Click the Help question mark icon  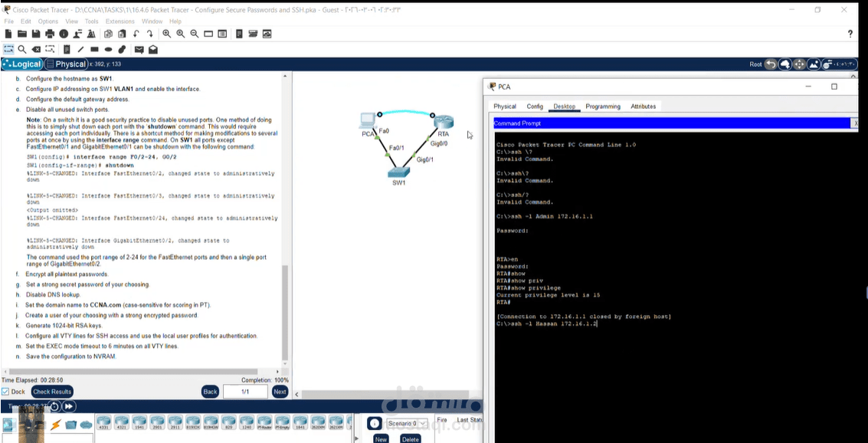[x=850, y=34]
